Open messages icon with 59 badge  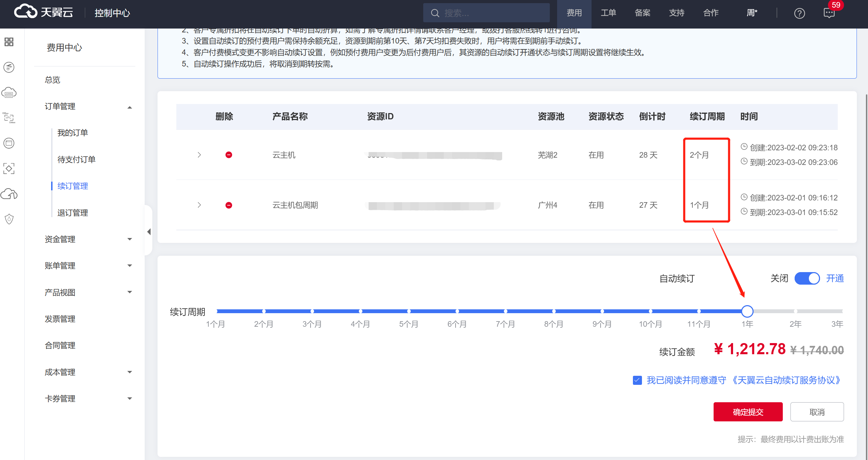pyautogui.click(x=829, y=13)
